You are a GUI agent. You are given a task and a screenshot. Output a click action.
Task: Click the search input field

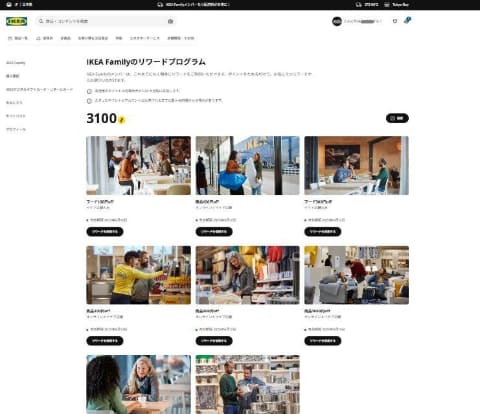[x=105, y=21]
